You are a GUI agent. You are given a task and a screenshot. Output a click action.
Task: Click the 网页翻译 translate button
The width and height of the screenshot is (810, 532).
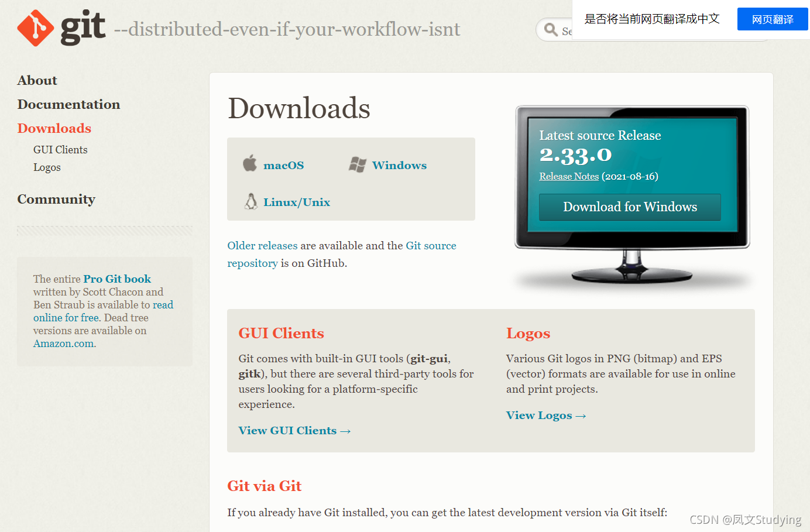tap(772, 19)
